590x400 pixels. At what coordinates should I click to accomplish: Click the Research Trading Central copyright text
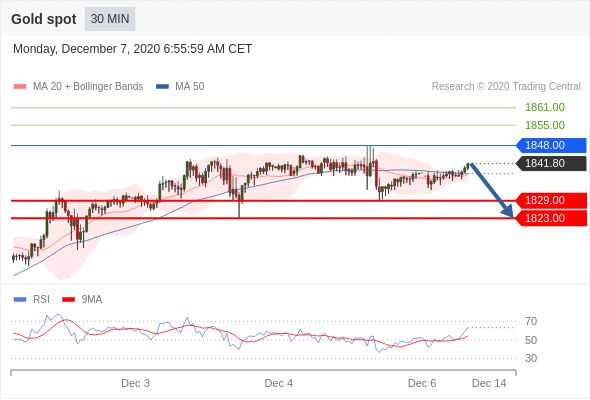506,87
